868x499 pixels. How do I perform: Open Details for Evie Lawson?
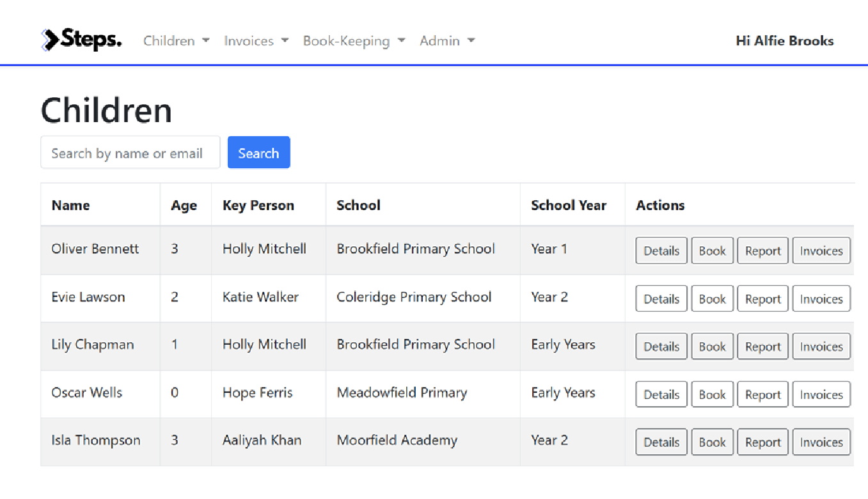pos(661,299)
